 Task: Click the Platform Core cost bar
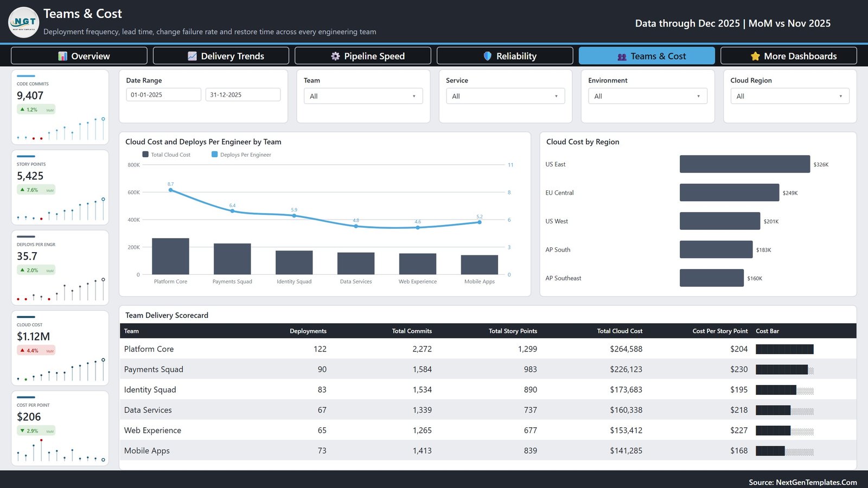click(x=784, y=349)
